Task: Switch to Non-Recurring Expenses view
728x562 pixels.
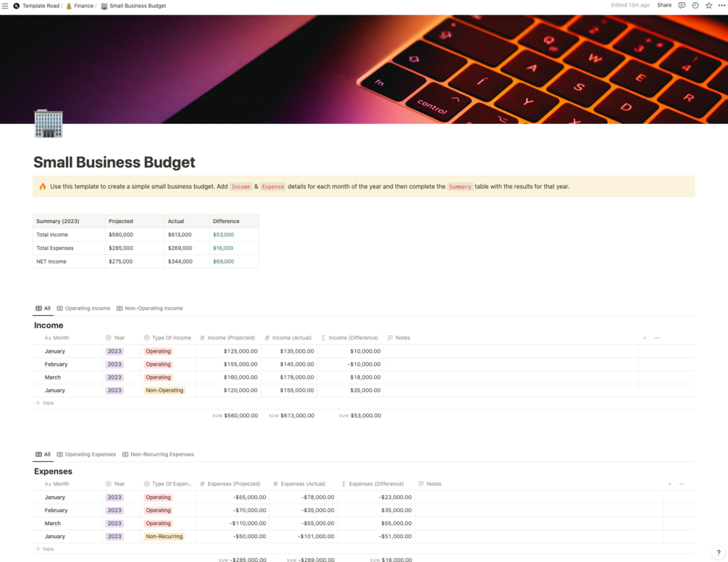Action: pyautogui.click(x=158, y=454)
